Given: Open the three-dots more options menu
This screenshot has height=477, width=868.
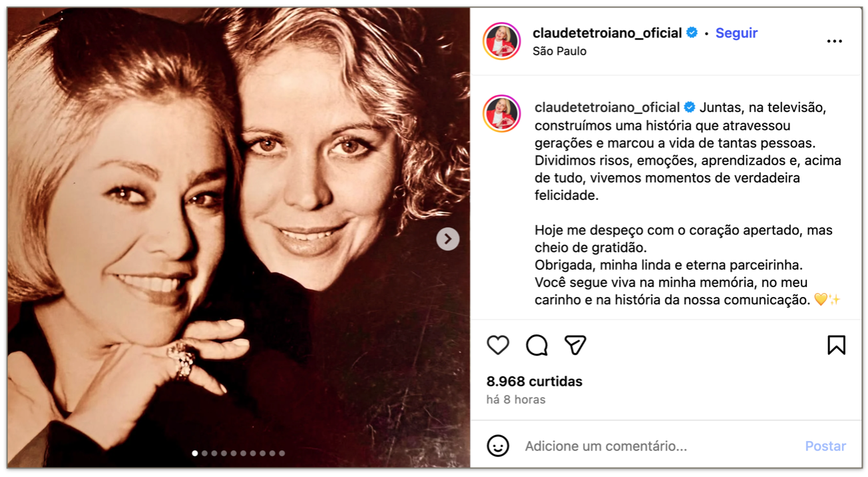Looking at the screenshot, I should coord(835,41).
